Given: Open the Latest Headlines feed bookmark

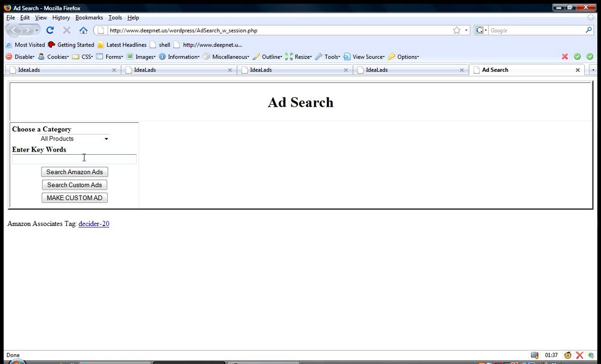Looking at the screenshot, I should pos(122,45).
